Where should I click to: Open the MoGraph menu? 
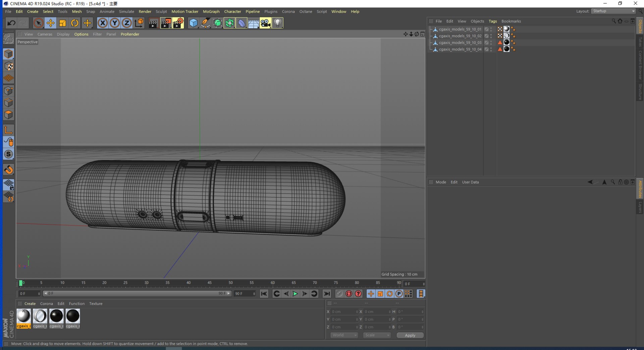click(x=211, y=11)
